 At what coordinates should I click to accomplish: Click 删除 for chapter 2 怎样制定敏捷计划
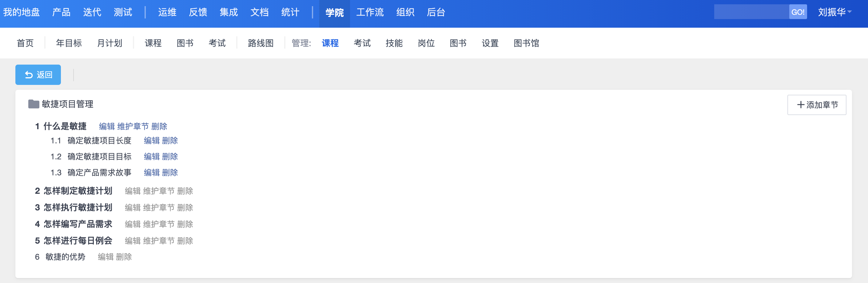[185, 191]
